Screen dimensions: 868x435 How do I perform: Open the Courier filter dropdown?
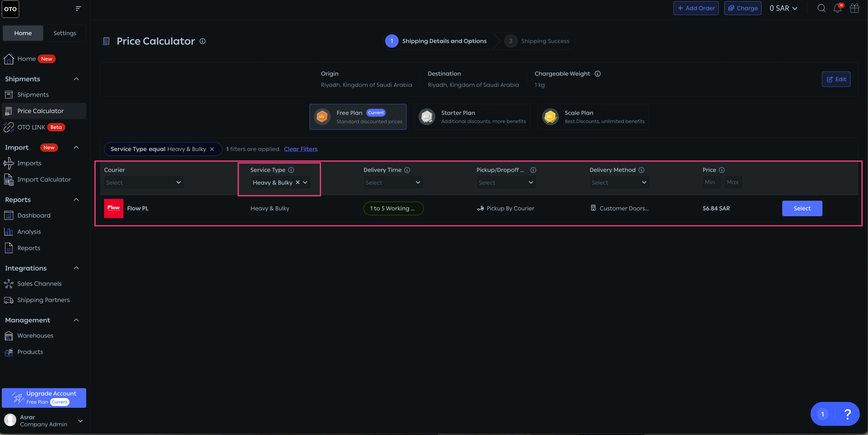pos(144,182)
